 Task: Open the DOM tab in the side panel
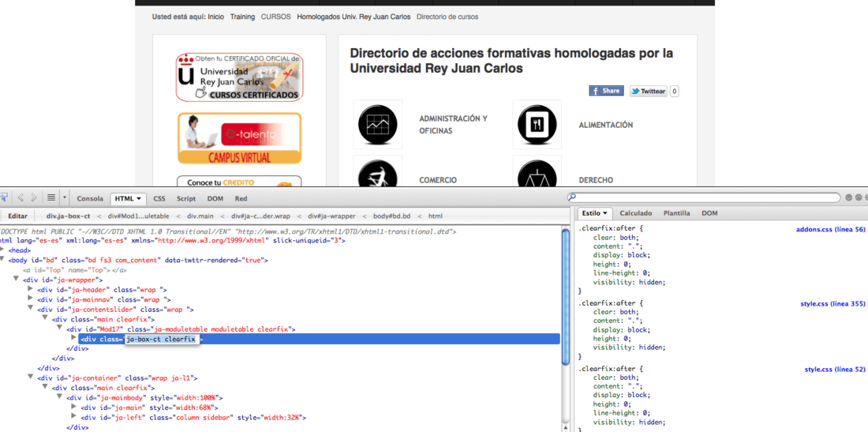tap(709, 212)
